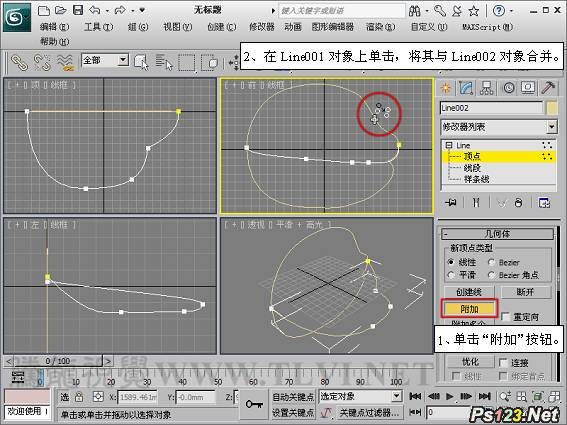Redo the action with the redo arrow
This screenshot has height=425, width=567.
[x=120, y=10]
